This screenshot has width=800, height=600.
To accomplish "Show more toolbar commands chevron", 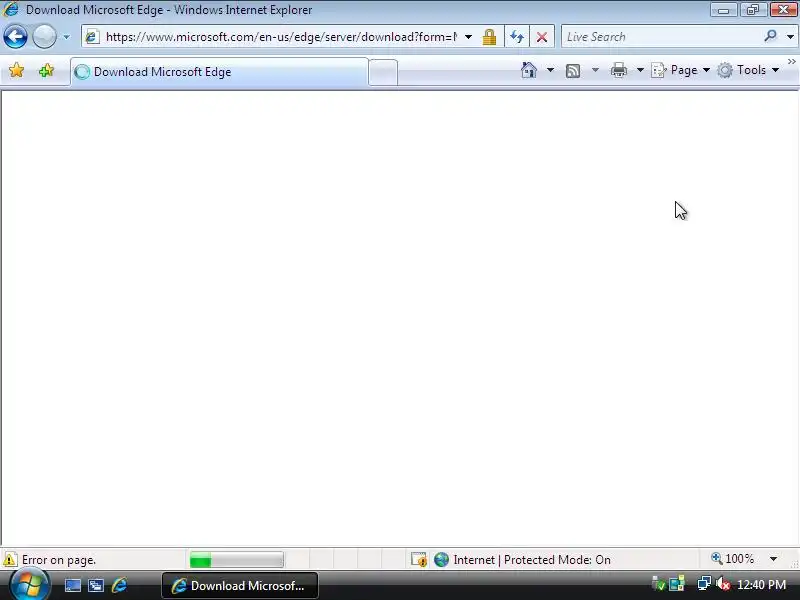I will click(791, 62).
